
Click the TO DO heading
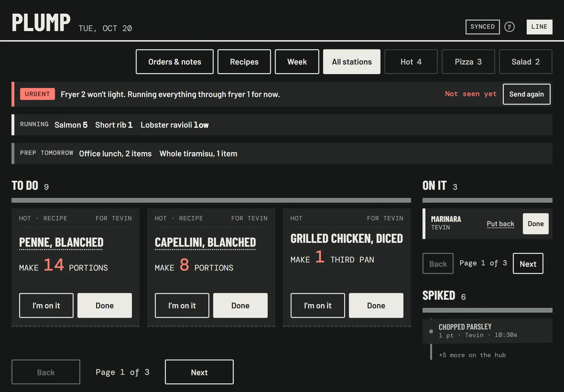click(x=25, y=185)
